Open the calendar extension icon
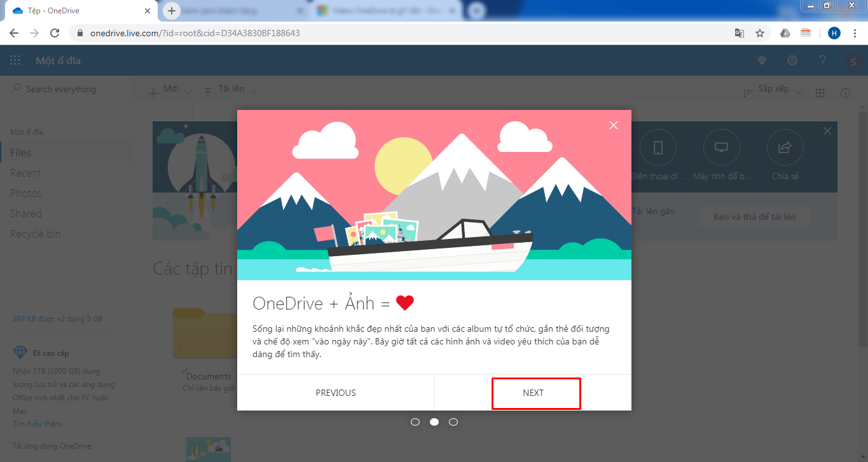This screenshot has height=462, width=868. coord(806,33)
